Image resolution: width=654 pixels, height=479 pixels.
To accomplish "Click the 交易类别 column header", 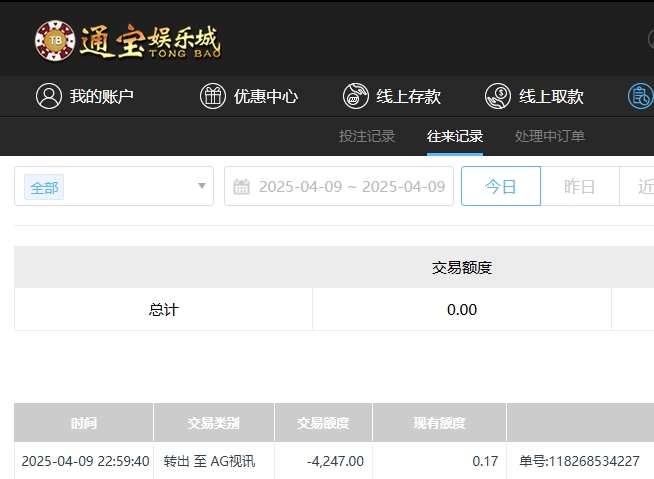I will pyautogui.click(x=214, y=423).
